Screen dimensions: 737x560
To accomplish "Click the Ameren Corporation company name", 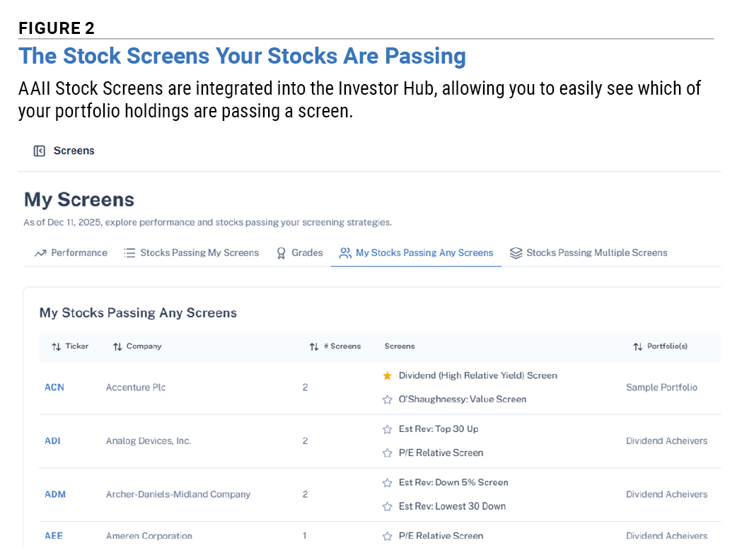I will point(149,536).
